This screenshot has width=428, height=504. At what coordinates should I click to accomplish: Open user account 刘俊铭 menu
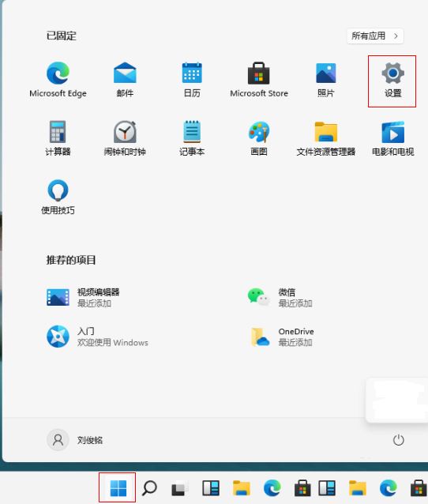tap(75, 440)
